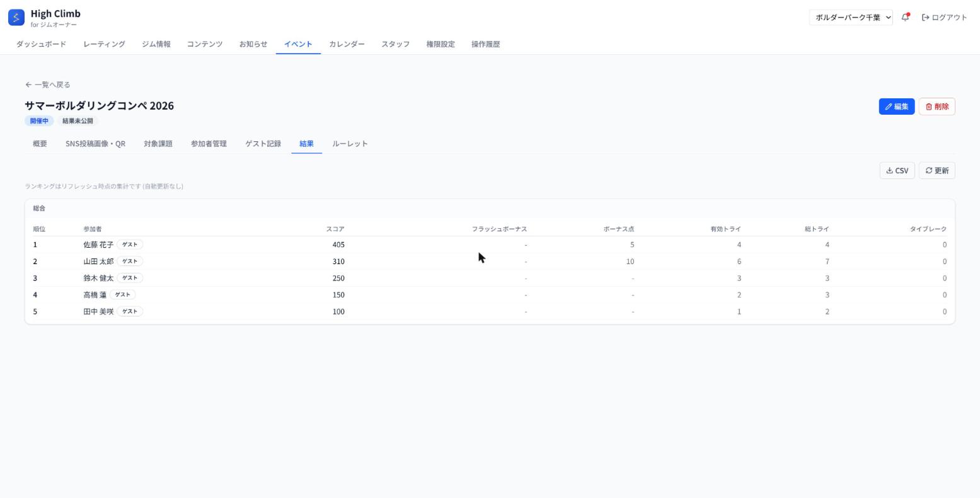Switch to the 概要 tab
Viewport: 980px width, 498px height.
click(40, 144)
